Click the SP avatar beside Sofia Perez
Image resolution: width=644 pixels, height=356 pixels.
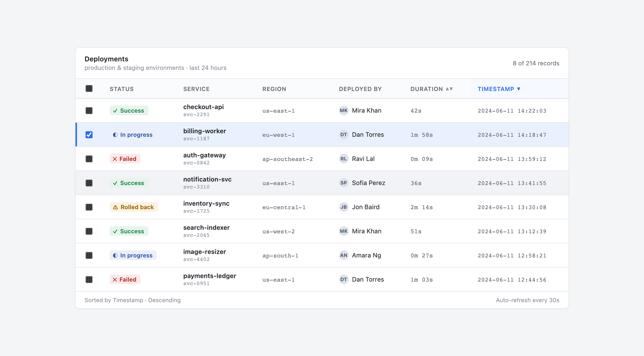click(x=344, y=183)
